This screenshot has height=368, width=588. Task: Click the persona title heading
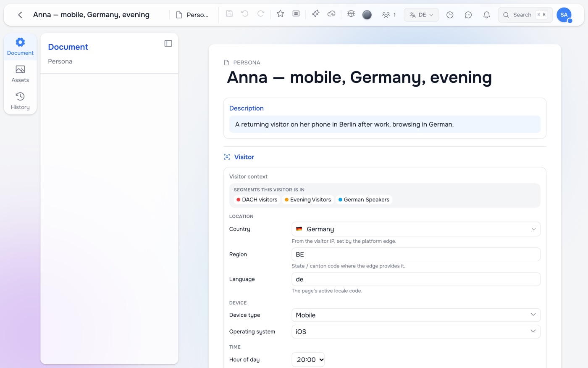[x=359, y=77]
